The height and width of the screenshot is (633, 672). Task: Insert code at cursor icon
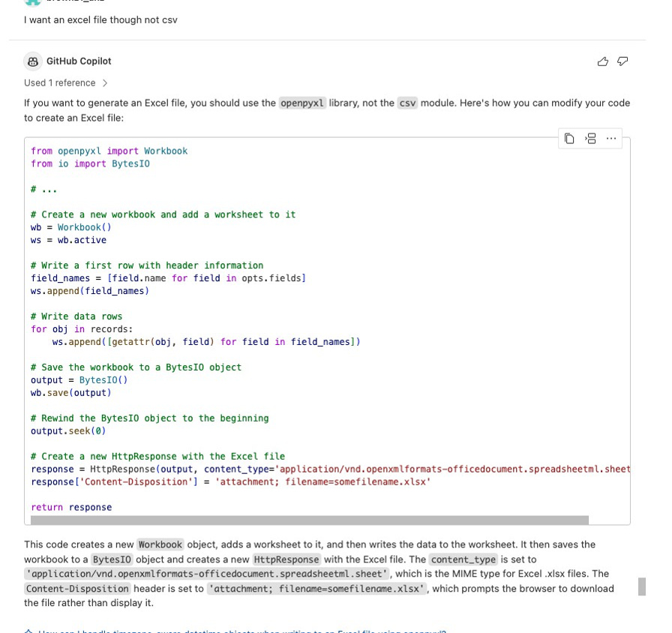pos(590,139)
